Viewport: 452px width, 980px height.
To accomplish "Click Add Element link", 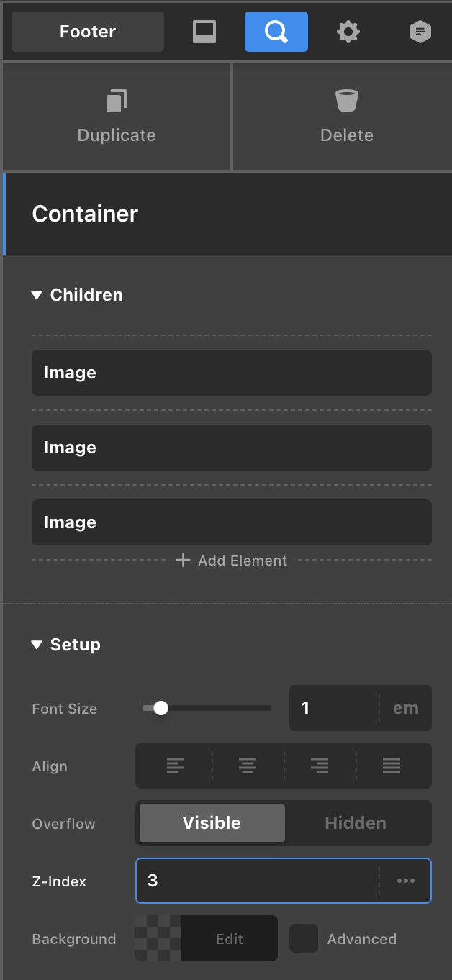I will (232, 561).
